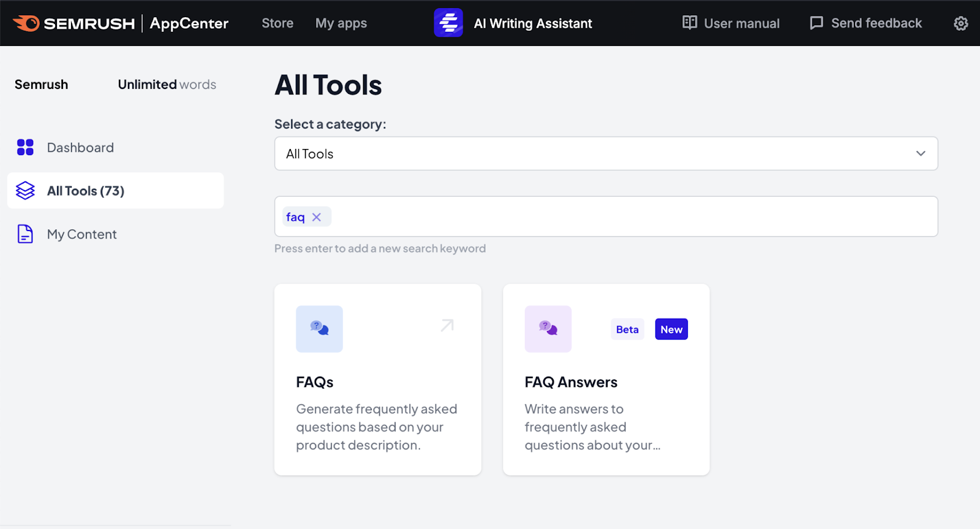Open My apps in top navigation
The width and height of the screenshot is (980, 529).
(341, 23)
